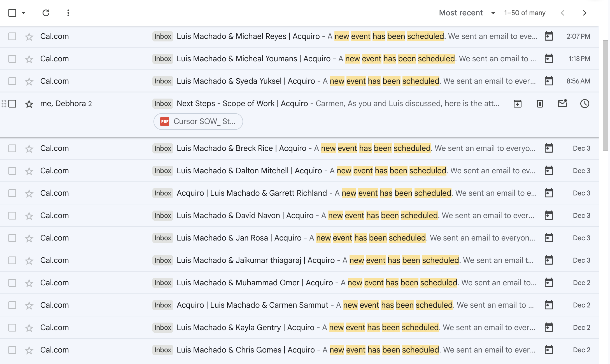610x364 pixels.
Task: Toggle the master select-all checkbox
Action: pos(12,13)
